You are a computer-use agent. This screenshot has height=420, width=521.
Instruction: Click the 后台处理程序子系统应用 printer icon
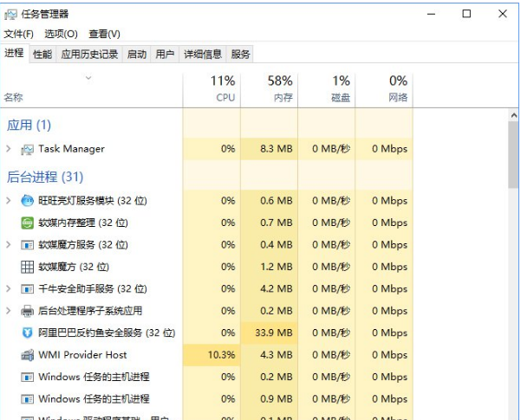pyautogui.click(x=27, y=311)
